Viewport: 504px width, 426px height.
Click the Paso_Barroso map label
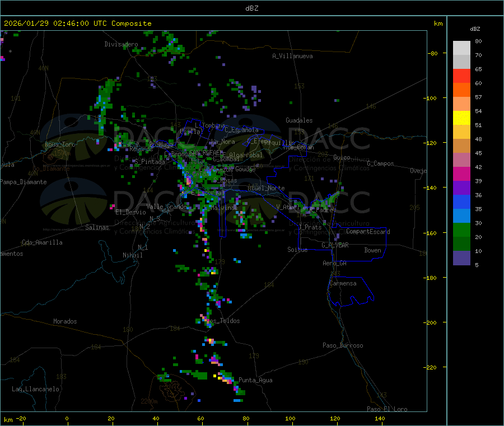pyautogui.click(x=343, y=345)
